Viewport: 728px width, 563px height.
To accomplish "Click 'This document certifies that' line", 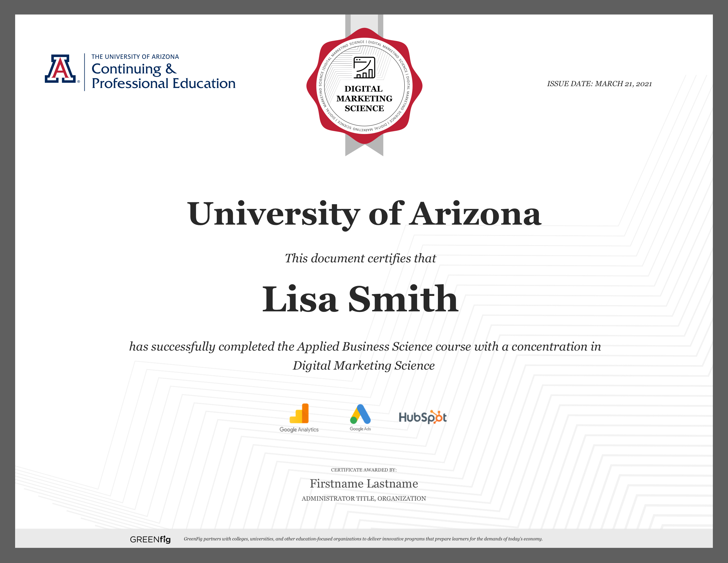I will (x=360, y=258).
